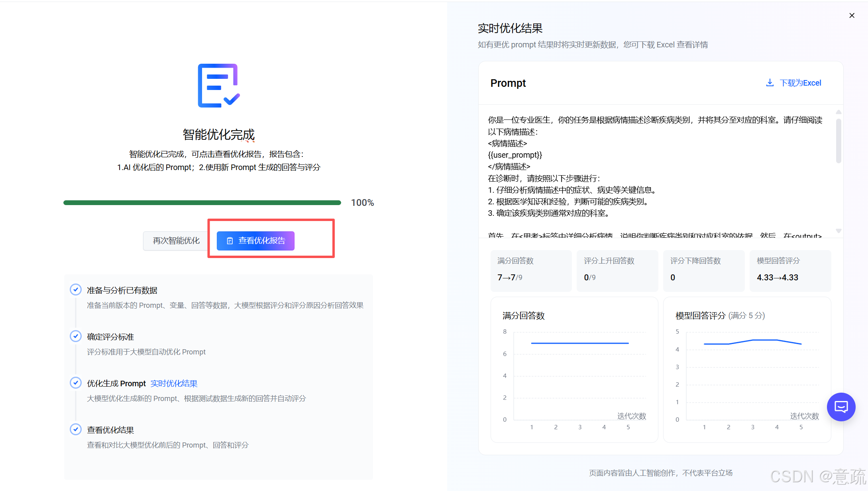The height and width of the screenshot is (491, 868).
Task: Open the floating chat support bubble
Action: coord(841,407)
